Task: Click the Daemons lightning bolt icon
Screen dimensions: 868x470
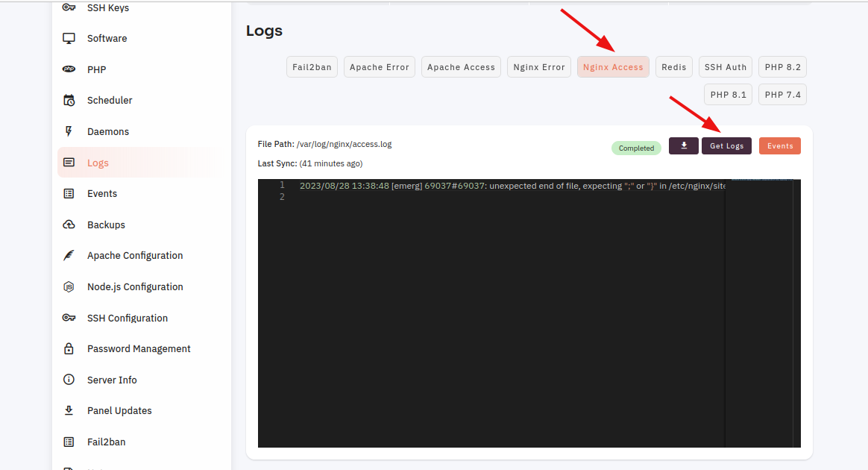Action: click(69, 131)
